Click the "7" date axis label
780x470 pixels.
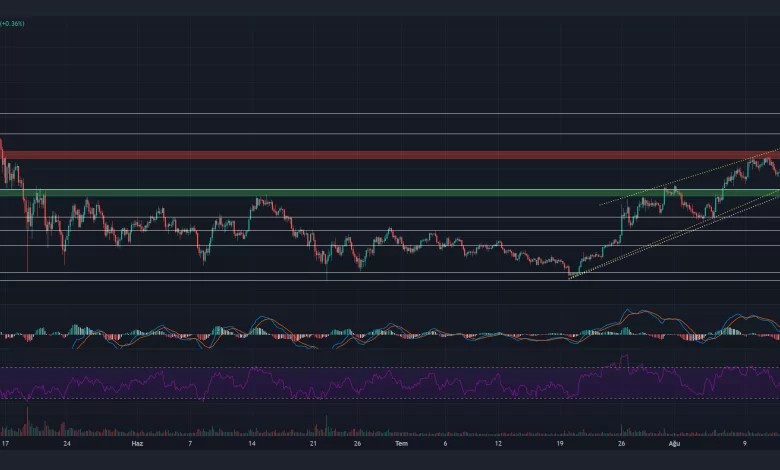(190, 444)
